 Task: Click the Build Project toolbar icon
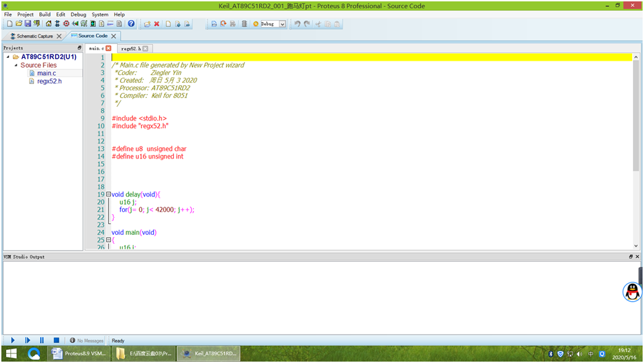click(214, 24)
